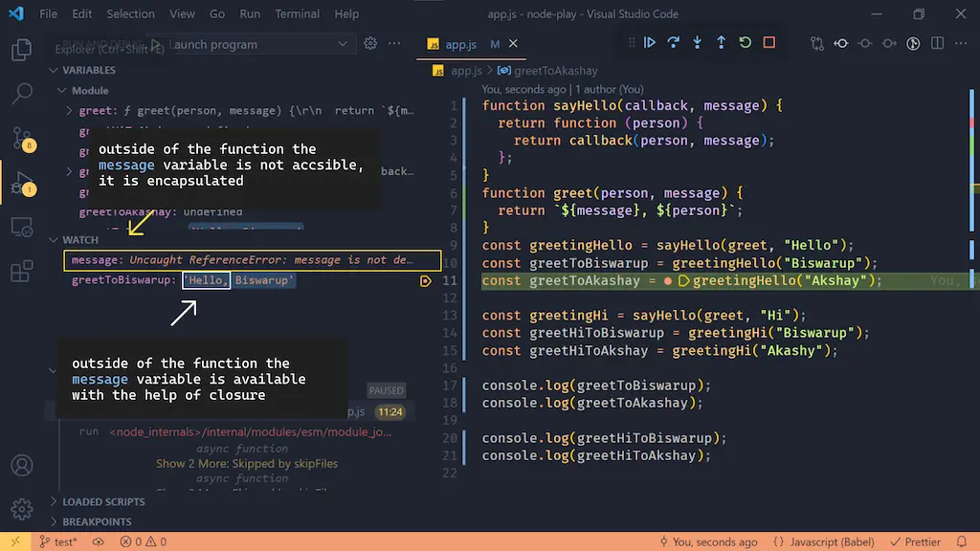Click the remote window icon in status bar
Screen dimensions: 980x551
(x=15, y=541)
